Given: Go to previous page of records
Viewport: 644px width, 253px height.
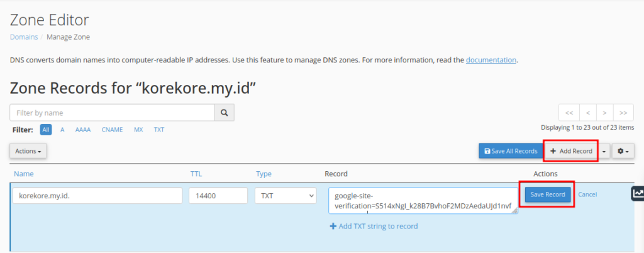Looking at the screenshot, I should 588,113.
